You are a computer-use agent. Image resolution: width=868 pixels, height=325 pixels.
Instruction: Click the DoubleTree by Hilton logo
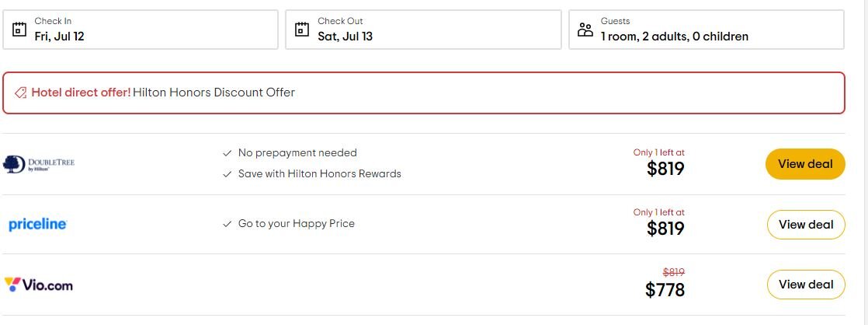[39, 163]
